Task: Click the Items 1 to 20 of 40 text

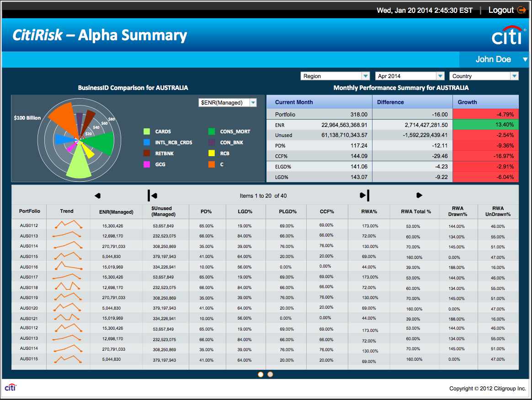Action: pos(263,195)
